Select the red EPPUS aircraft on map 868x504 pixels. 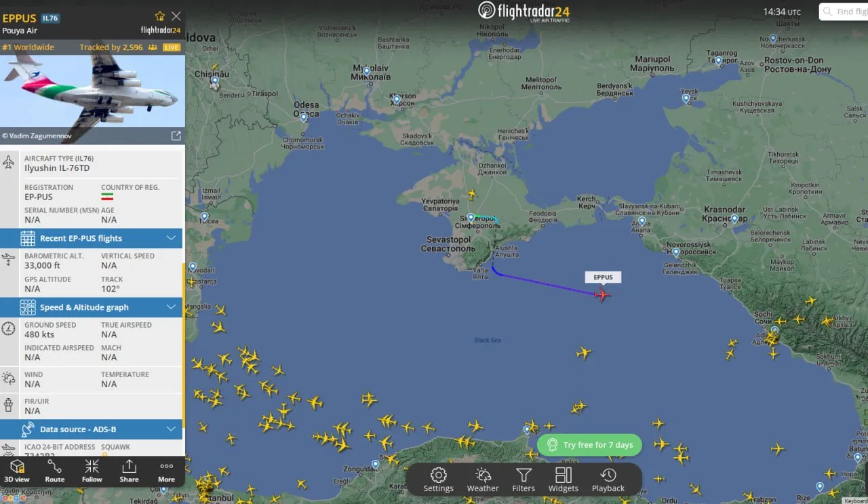tap(602, 294)
